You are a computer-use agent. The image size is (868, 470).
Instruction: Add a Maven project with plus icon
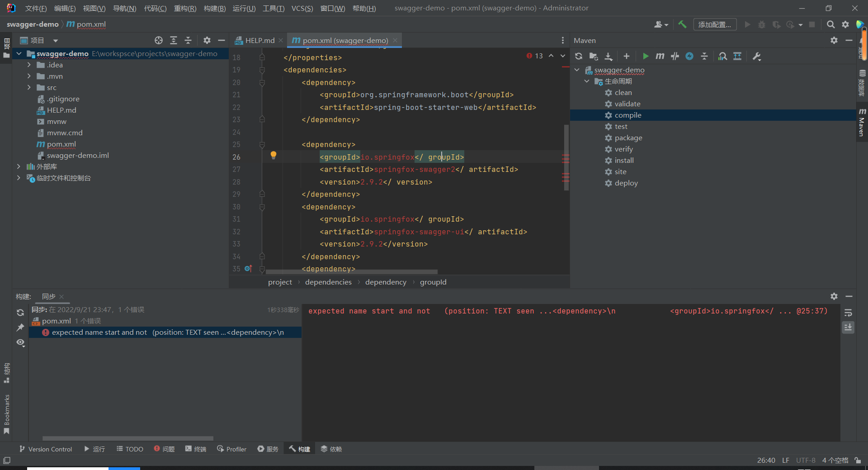click(x=626, y=56)
